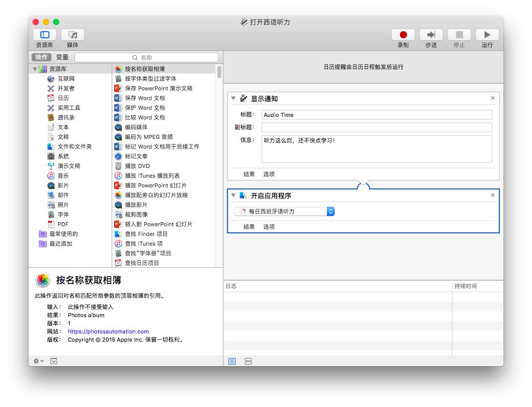This screenshot has height=407, width=532.
Task: Select the 播放 DVD action
Action: coord(137,166)
